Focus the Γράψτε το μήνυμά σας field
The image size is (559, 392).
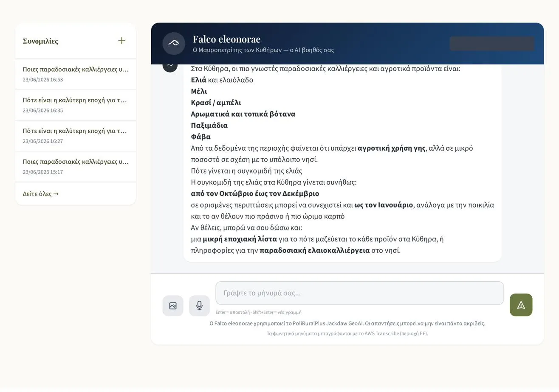tap(359, 293)
